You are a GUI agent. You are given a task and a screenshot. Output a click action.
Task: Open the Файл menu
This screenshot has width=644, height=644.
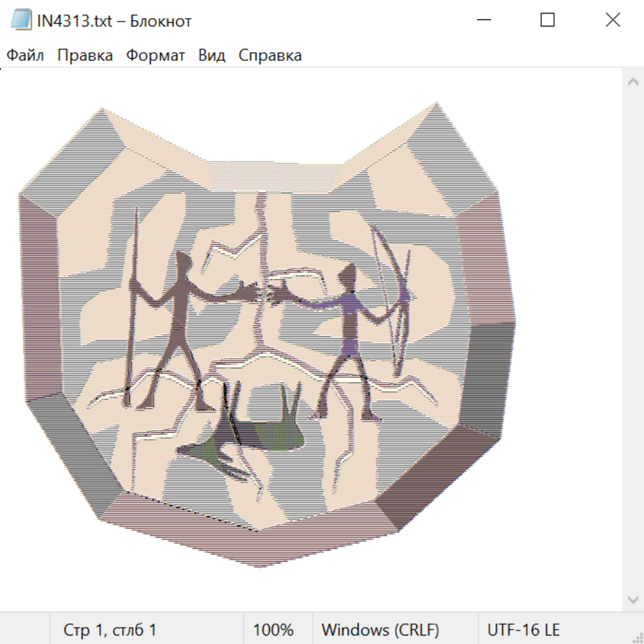pos(25,56)
